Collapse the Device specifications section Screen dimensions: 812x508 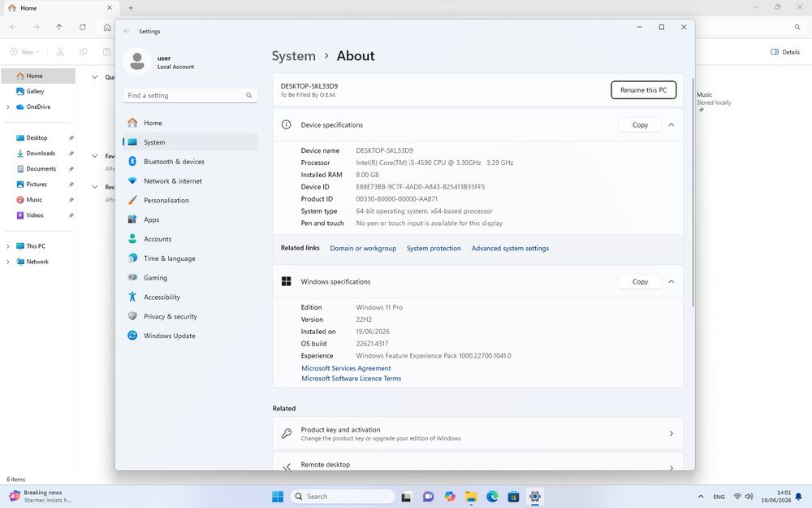[672, 125]
